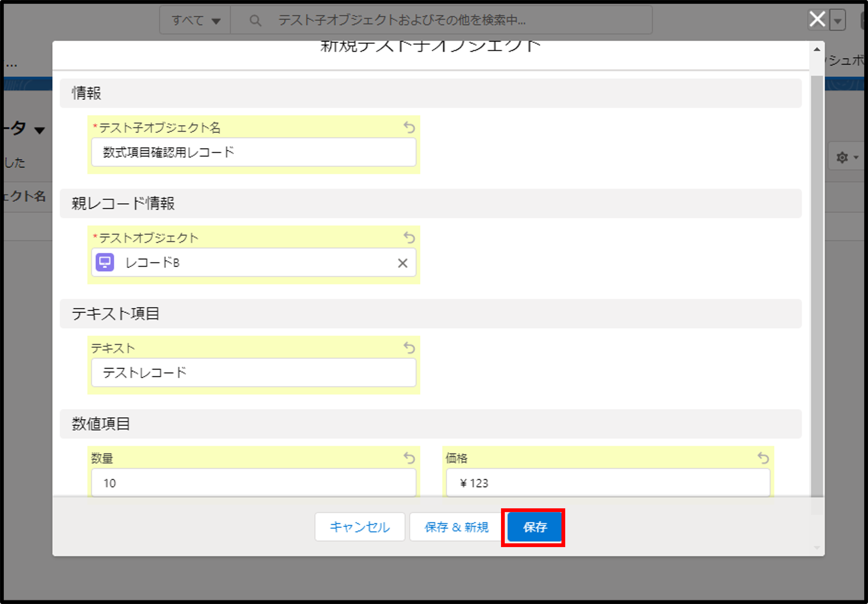The image size is (868, 604).
Task: Click the 保存 button
Action: pos(534,527)
